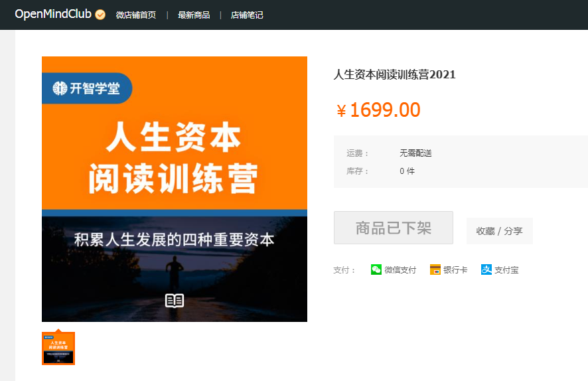588x381 pixels.
Task: Click the 开智学堂 text in blue badge
Action: pos(95,88)
